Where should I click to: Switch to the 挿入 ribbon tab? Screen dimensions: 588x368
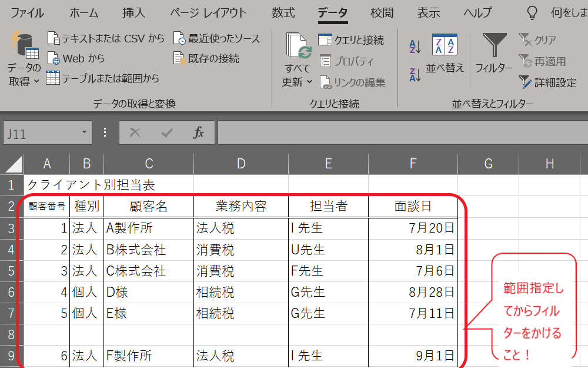click(x=134, y=12)
